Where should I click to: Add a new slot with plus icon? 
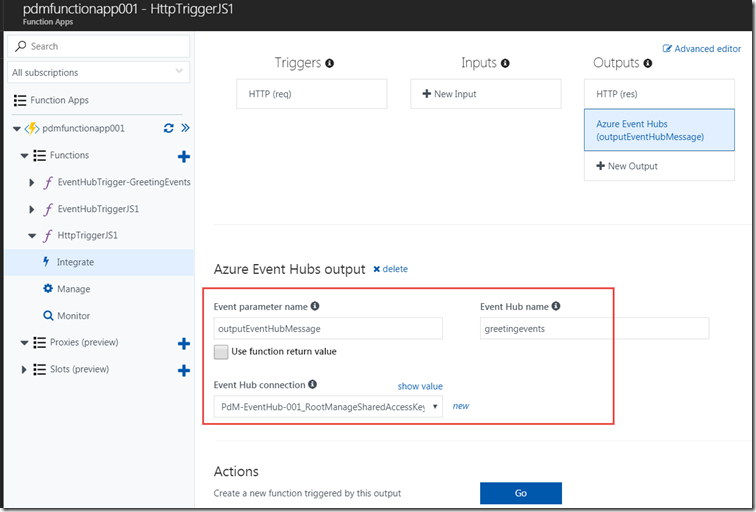[x=183, y=370]
